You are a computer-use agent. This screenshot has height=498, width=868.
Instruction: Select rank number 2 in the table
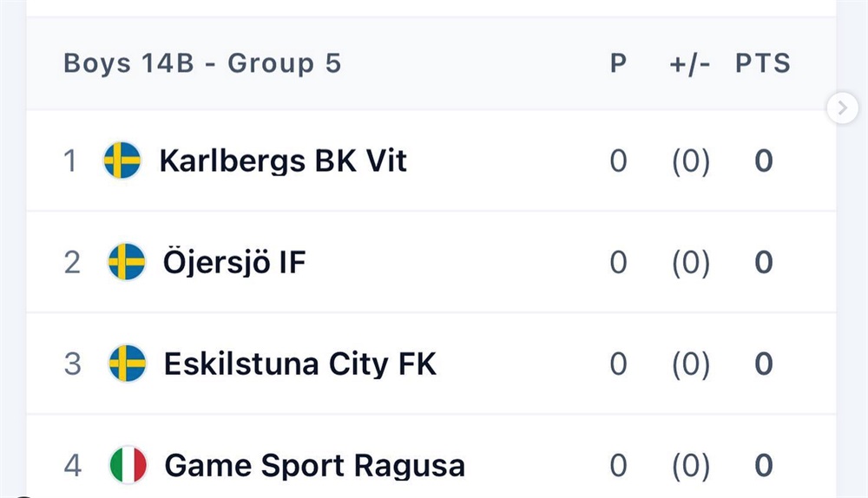point(72,262)
